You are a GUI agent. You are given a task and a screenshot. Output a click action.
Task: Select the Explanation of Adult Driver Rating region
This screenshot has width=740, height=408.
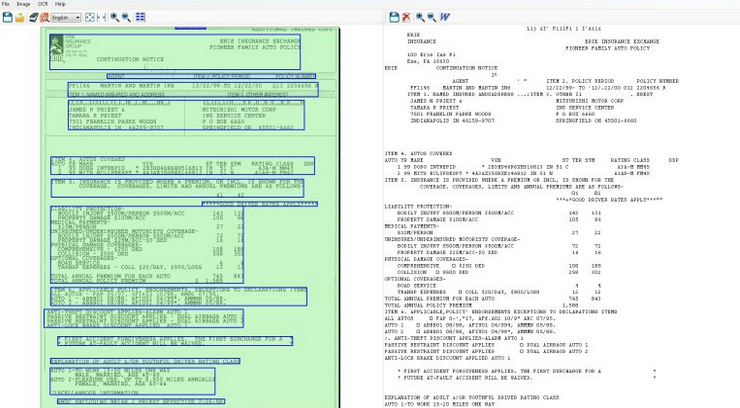coord(145,361)
